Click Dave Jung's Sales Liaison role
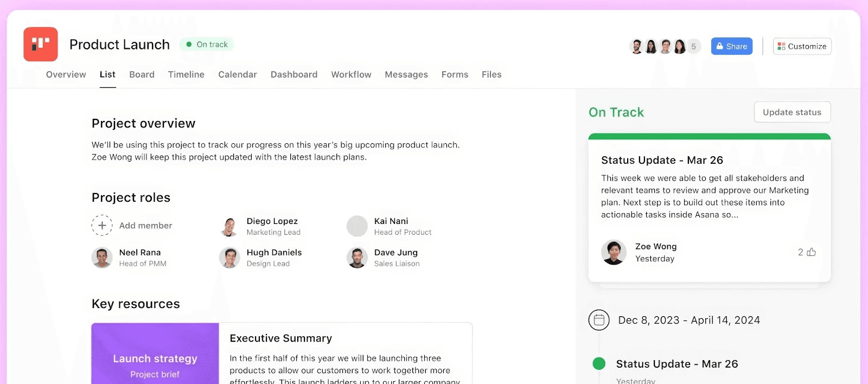This screenshot has height=384, width=868. pos(397,264)
